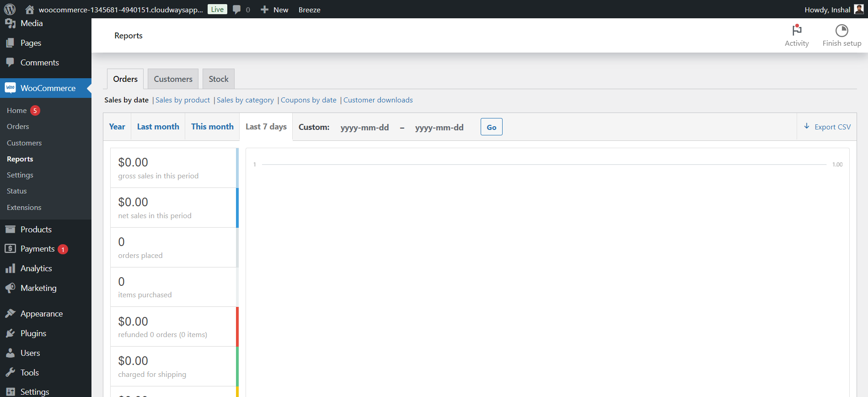Open the Sales by product report
Image resolution: width=868 pixels, height=397 pixels.
[182, 100]
